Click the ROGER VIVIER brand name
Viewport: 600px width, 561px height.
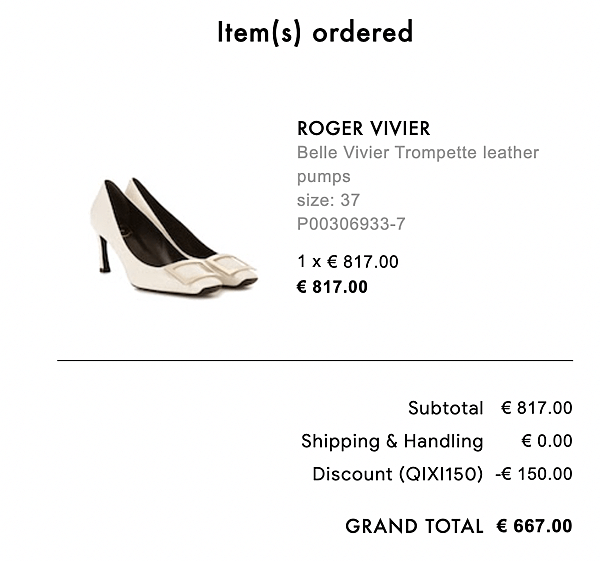tap(364, 129)
